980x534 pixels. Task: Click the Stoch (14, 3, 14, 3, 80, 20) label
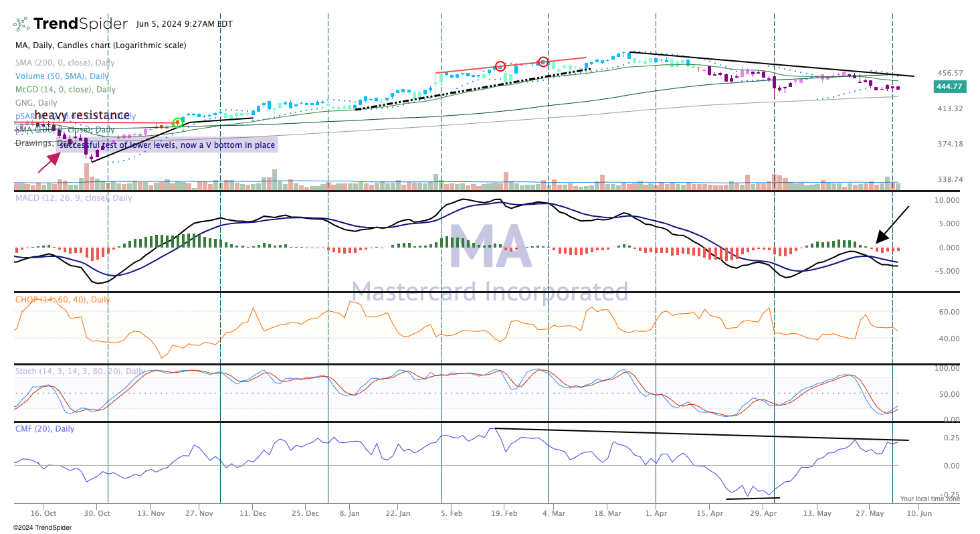(80, 371)
